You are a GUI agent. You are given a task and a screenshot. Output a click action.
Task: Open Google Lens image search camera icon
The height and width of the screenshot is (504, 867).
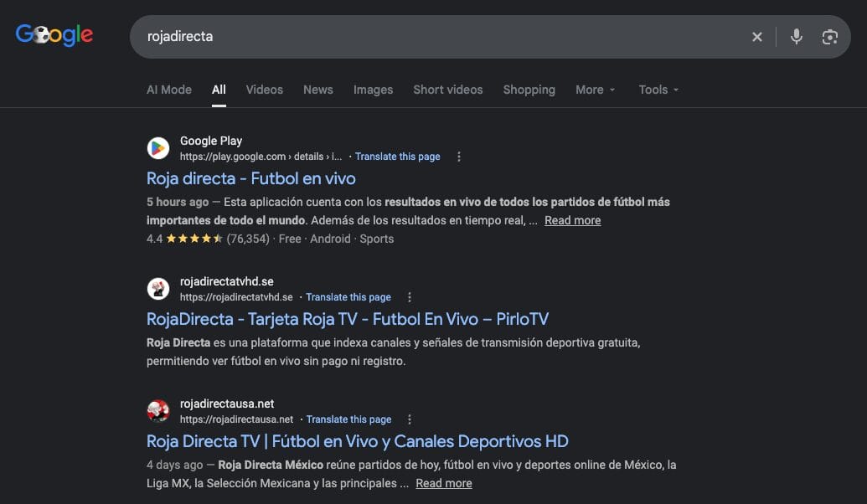[829, 37]
